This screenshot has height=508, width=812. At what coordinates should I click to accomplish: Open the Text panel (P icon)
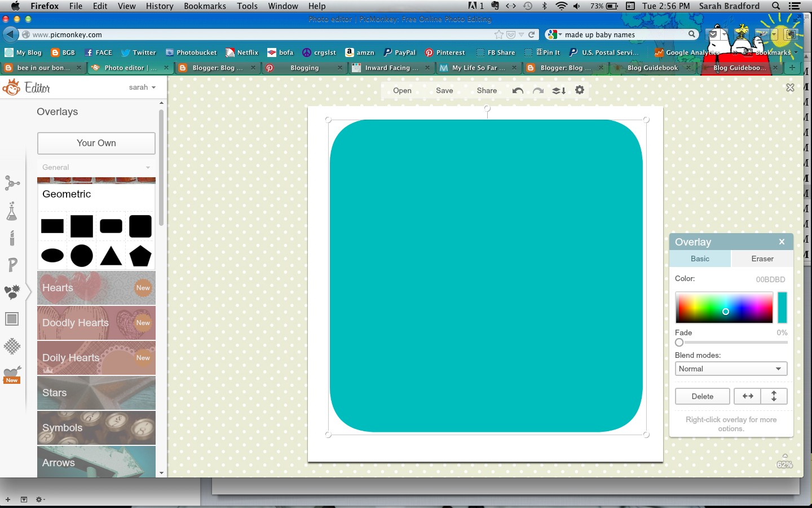[12, 265]
